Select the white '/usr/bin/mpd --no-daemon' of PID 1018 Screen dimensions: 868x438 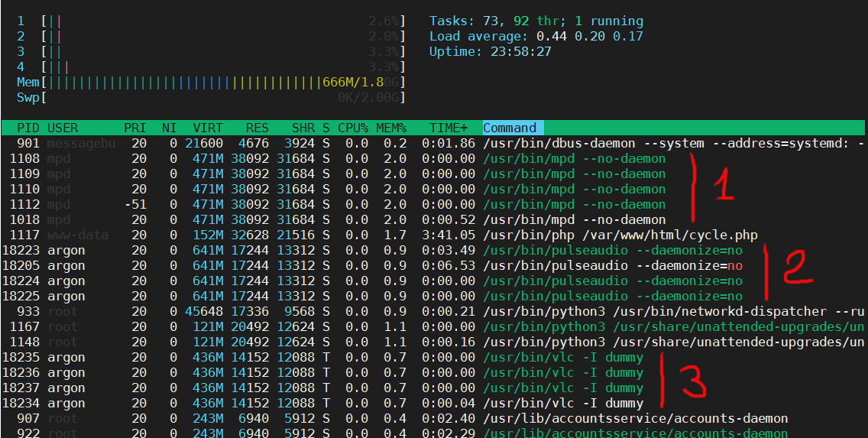(x=574, y=220)
